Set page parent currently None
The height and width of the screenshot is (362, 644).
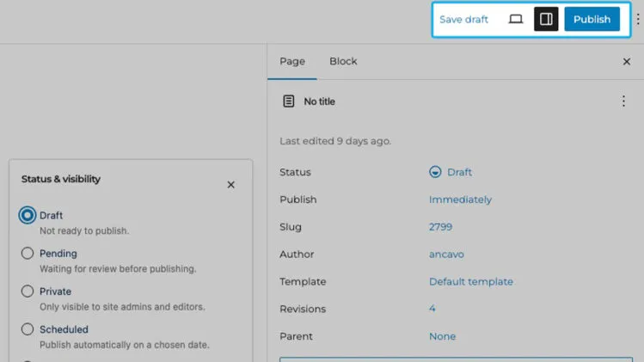(x=442, y=336)
